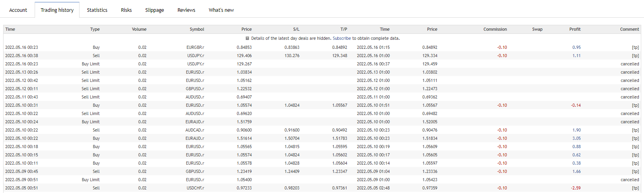This screenshot has height=193, width=644.
Task: Click the negative profit -0.14
Action: [576, 105]
